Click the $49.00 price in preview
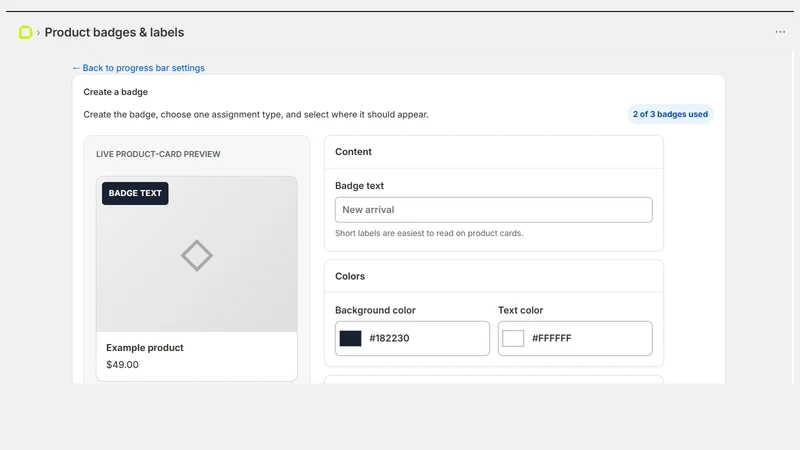The image size is (800, 450). (122, 364)
